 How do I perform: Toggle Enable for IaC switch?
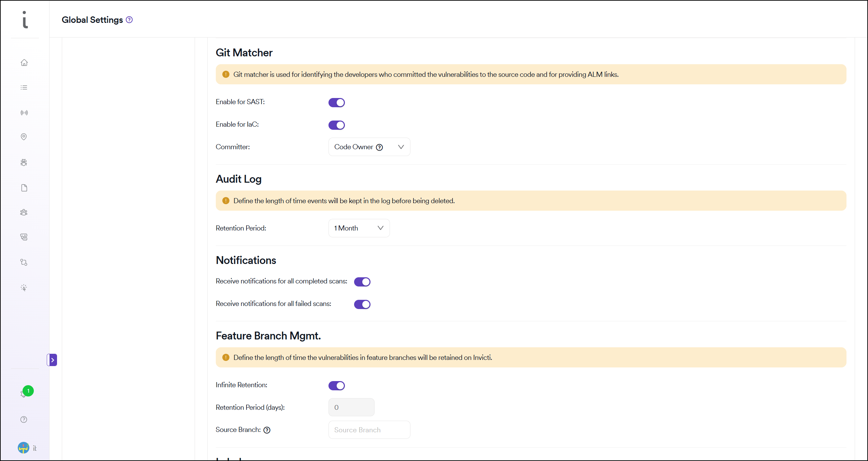[336, 125]
